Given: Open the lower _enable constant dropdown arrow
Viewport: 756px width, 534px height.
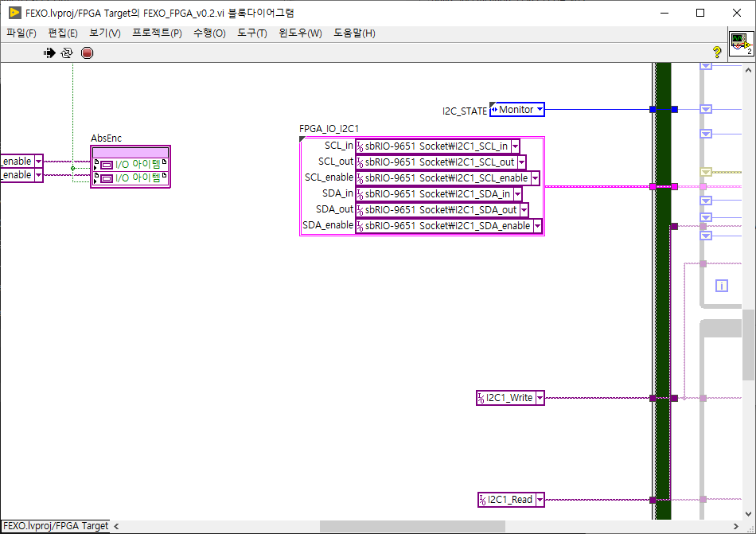Looking at the screenshot, I should pos(38,175).
